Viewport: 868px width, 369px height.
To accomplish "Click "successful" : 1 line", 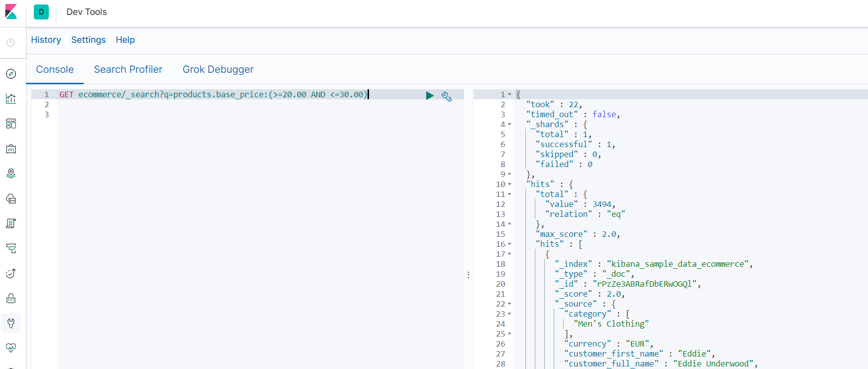I will (576, 144).
